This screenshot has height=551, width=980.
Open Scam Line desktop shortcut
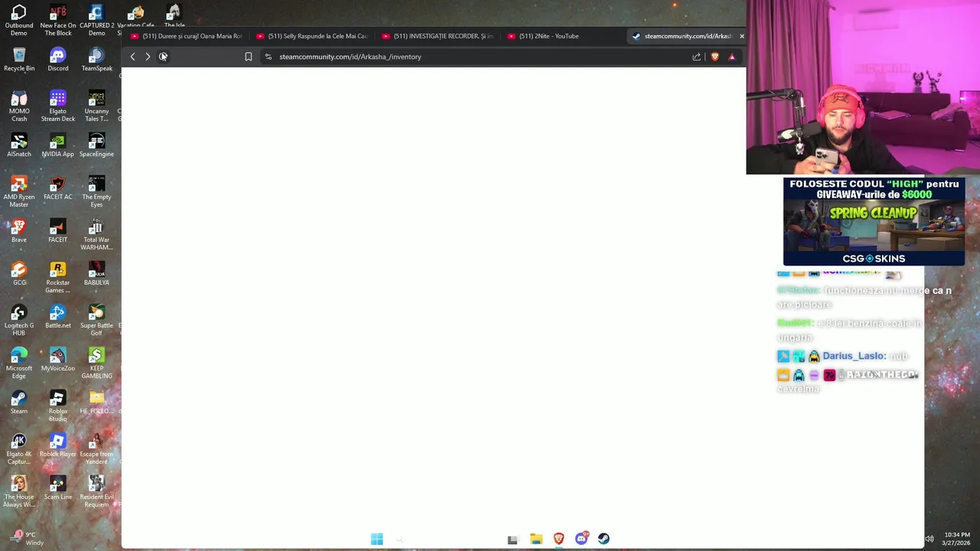click(58, 488)
